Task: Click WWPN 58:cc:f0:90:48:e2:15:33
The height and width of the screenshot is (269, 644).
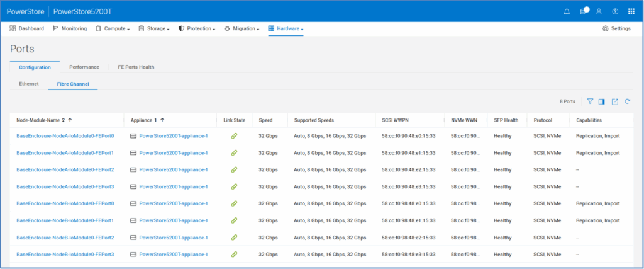Action: [409, 170]
